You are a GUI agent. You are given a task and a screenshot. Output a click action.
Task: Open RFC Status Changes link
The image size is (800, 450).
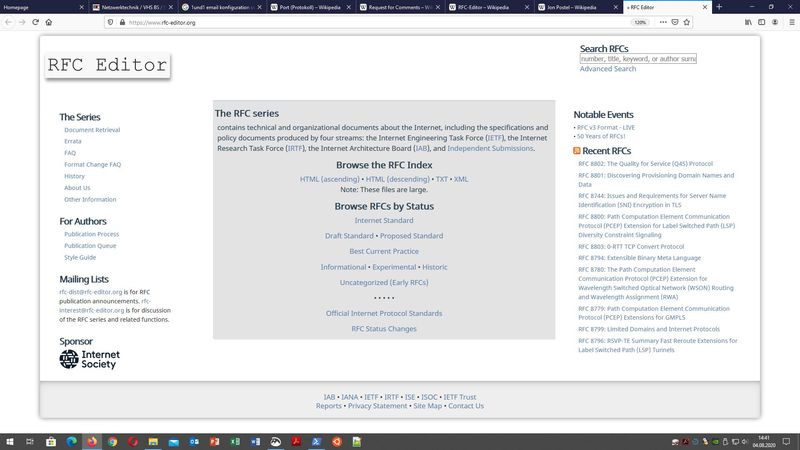click(x=384, y=329)
